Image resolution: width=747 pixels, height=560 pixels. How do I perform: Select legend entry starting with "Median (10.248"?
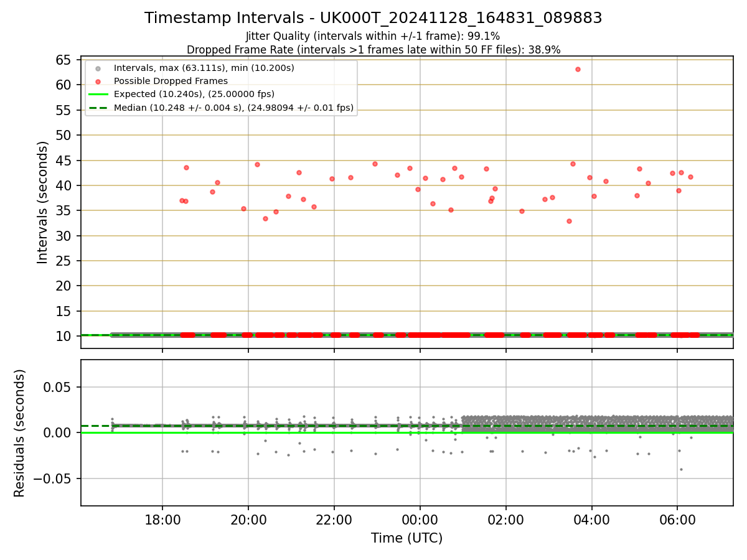click(234, 108)
